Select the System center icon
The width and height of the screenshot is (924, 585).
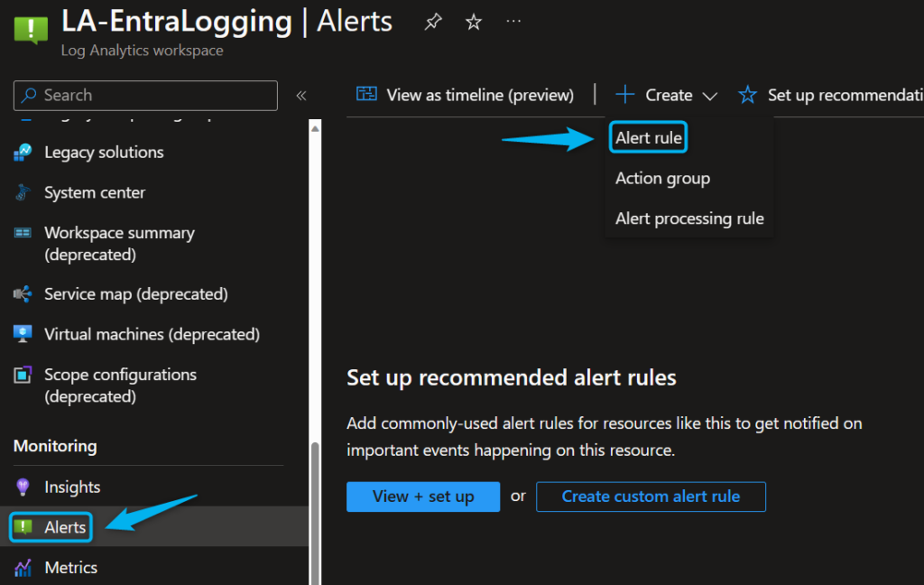(x=24, y=192)
